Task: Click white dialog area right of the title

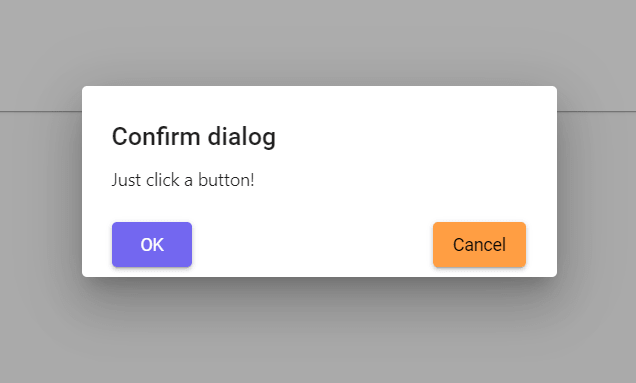Action: pyautogui.click(x=414, y=137)
